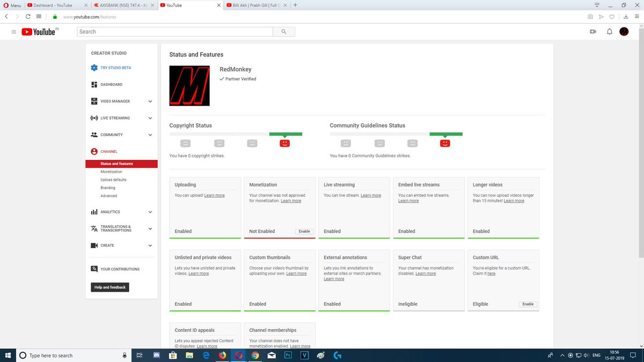The image size is (644, 362).
Task: Expand the Community section
Action: [x=150, y=135]
